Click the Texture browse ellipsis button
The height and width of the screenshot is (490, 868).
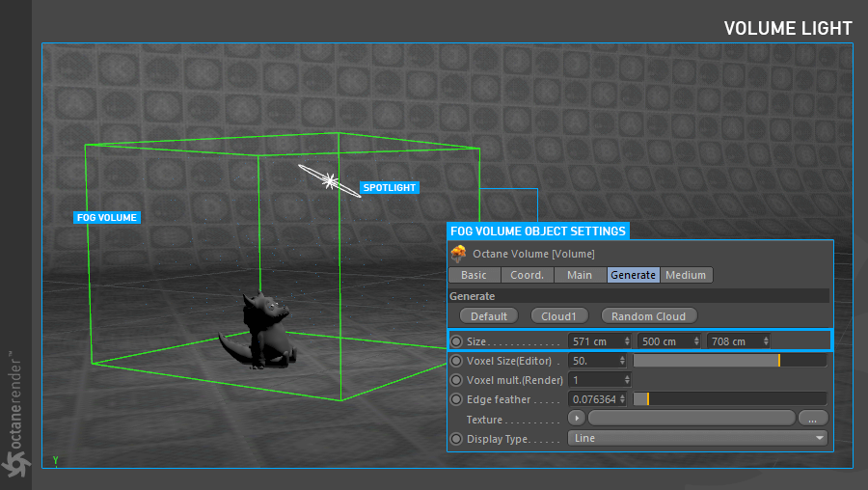point(813,418)
